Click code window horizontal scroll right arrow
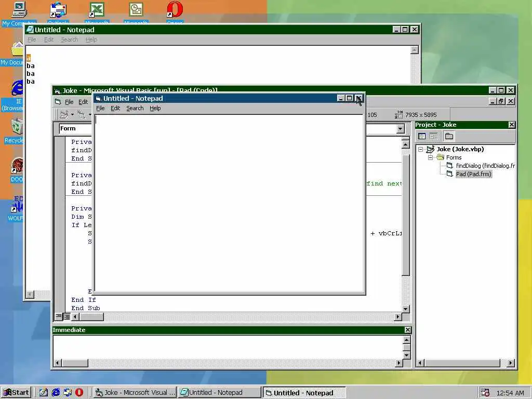The image size is (532, 399). (x=397, y=316)
